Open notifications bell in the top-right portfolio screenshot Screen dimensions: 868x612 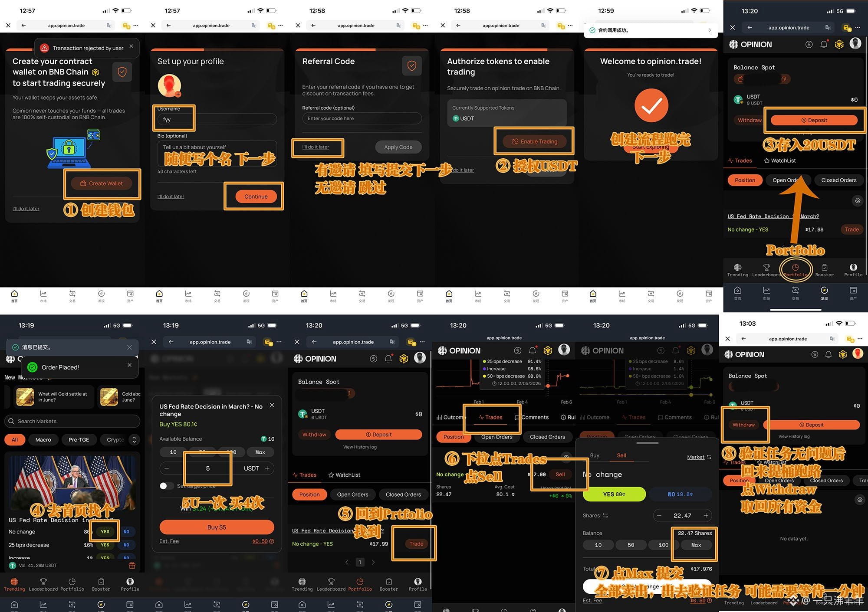824,44
